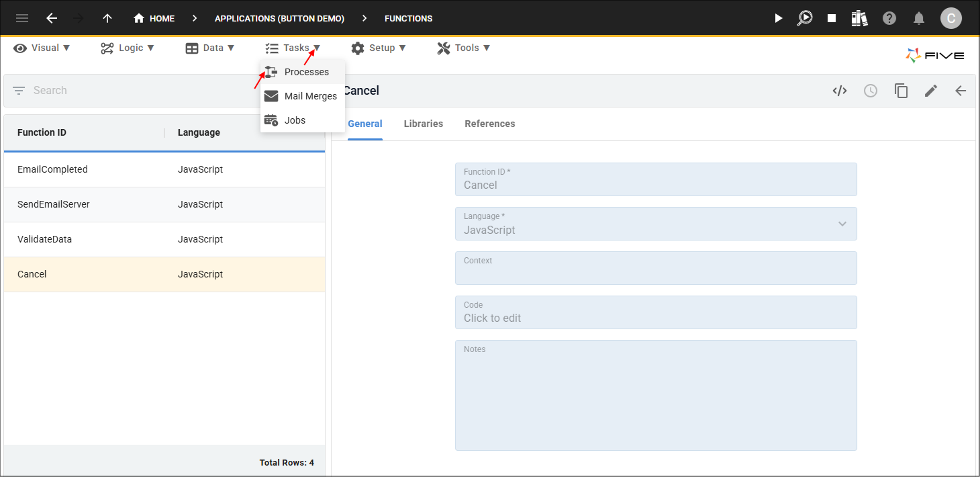Open the code editor brackets icon
Screen dimensions: 980x477
[840, 91]
